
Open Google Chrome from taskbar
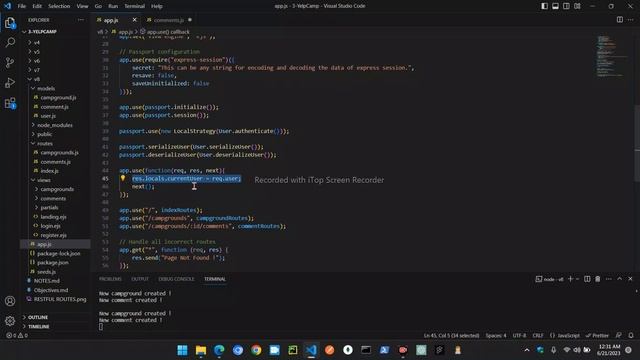click(x=256, y=350)
